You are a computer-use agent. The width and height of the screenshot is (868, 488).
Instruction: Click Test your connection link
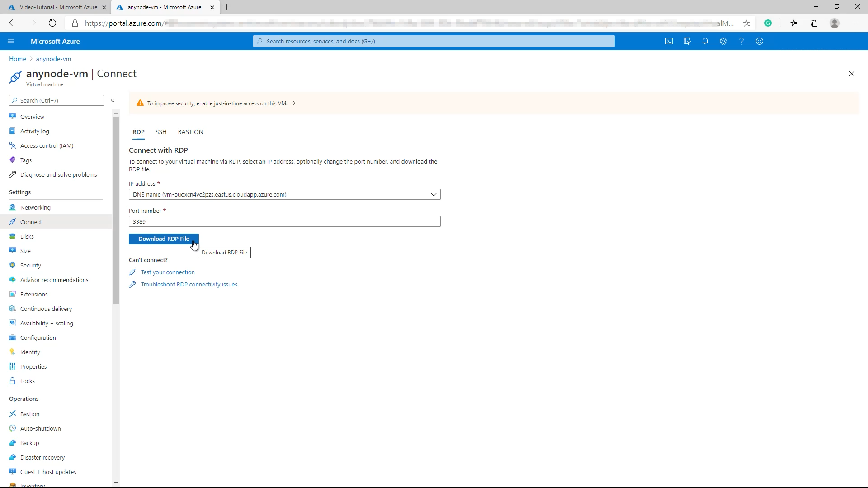(x=168, y=272)
